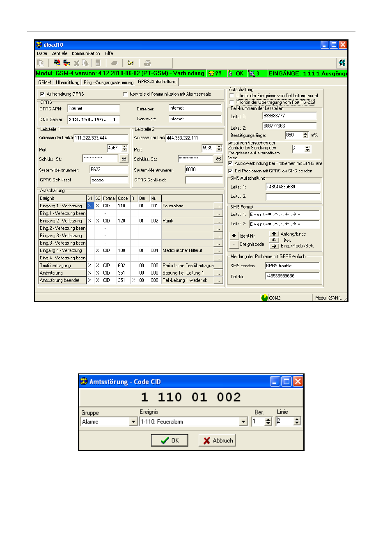Click the Code cell 602 for Testübertragung
Viewport: 392px width, 554px height.
(x=124, y=266)
